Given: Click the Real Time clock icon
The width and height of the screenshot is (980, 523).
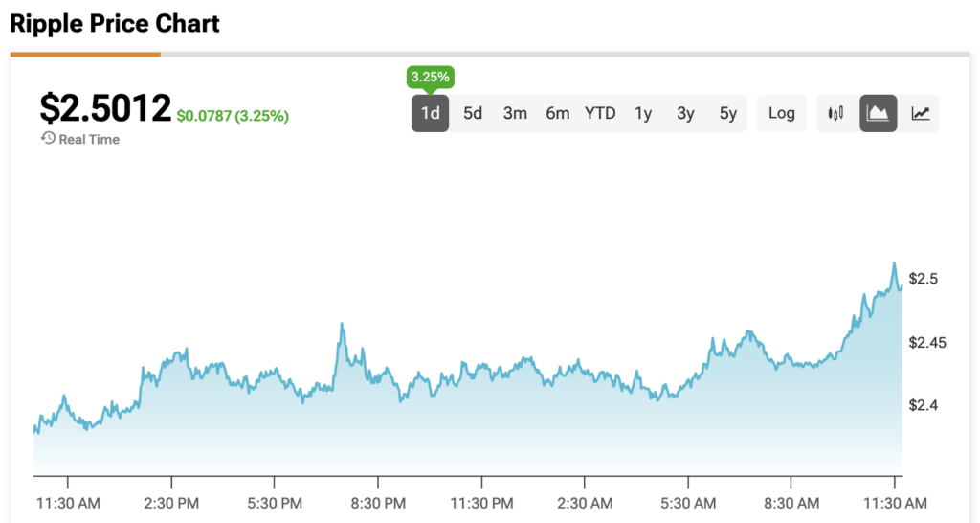Looking at the screenshot, I should (48, 139).
